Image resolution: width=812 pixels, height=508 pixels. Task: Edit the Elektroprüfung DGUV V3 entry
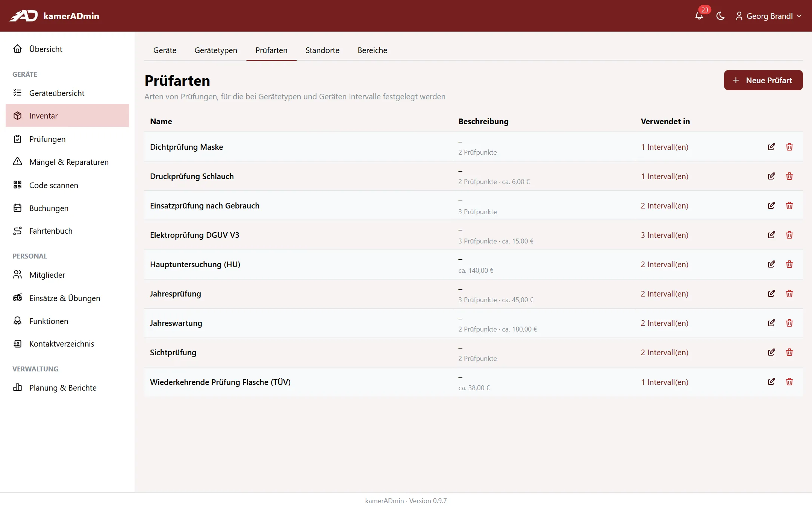[771, 235]
